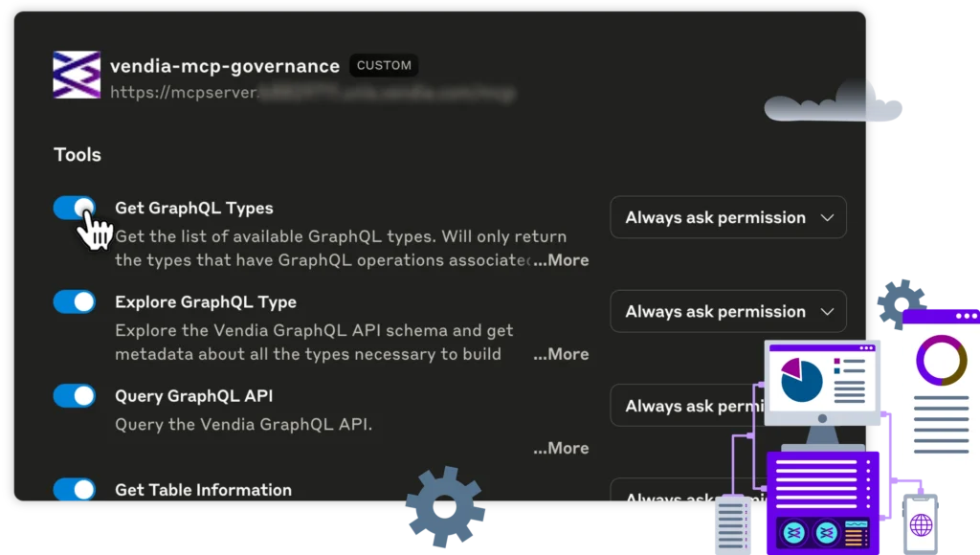Click the vendia-mcp-governance logo icon

(x=77, y=75)
